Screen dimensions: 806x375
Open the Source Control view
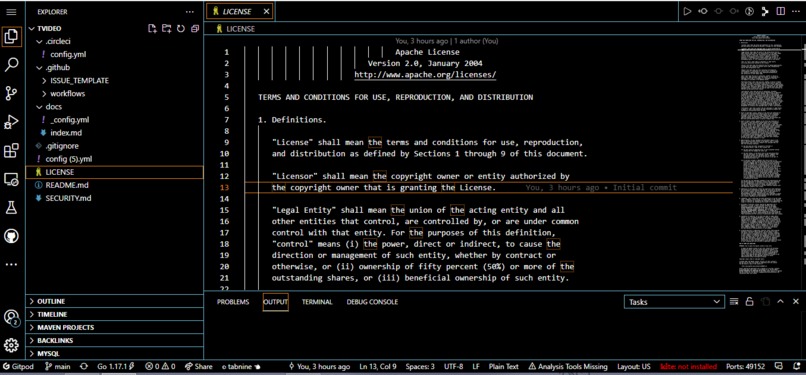tap(11, 93)
